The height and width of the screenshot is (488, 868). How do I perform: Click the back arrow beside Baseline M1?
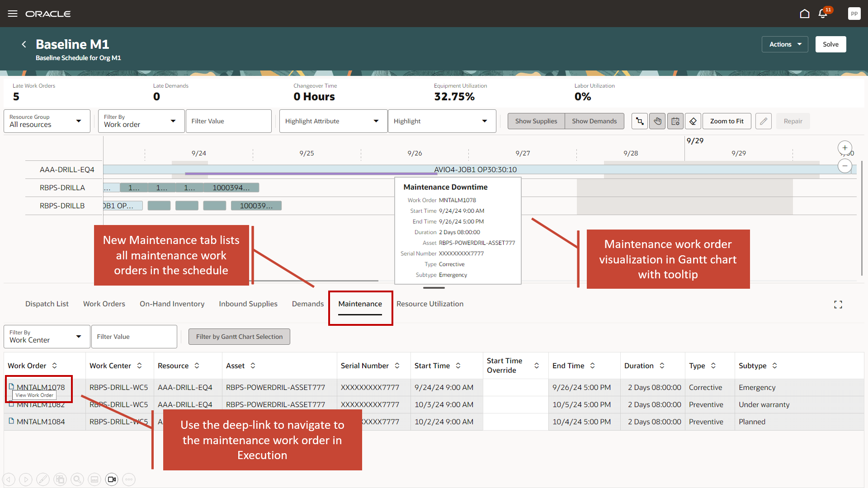[x=24, y=44]
